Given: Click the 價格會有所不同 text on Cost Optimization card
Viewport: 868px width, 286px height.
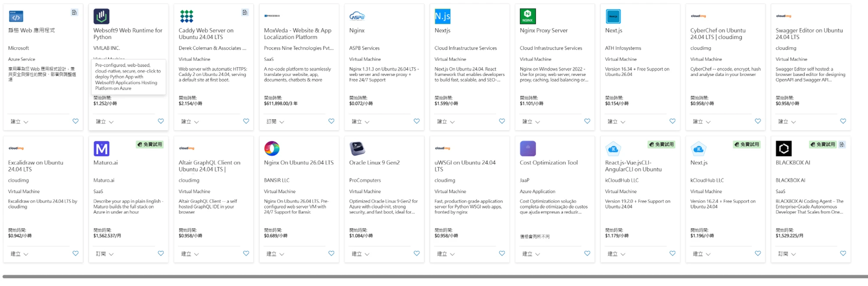Looking at the screenshot, I should pos(535,237).
